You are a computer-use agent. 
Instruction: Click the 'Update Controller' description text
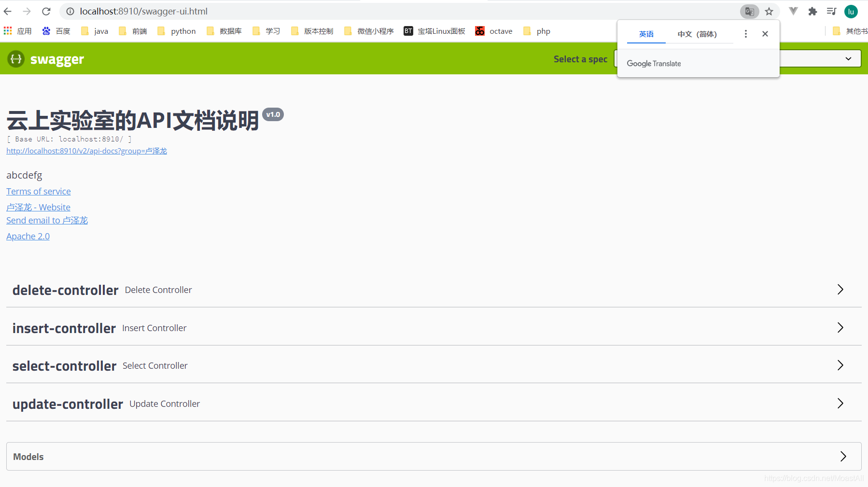click(x=165, y=404)
